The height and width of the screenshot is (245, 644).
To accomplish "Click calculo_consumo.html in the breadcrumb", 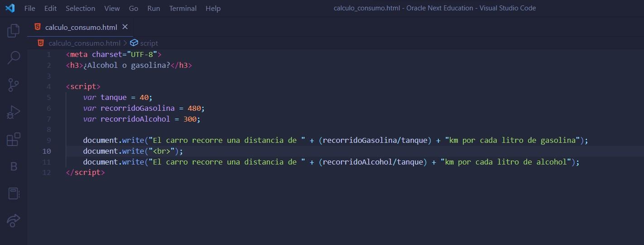I will (x=85, y=43).
